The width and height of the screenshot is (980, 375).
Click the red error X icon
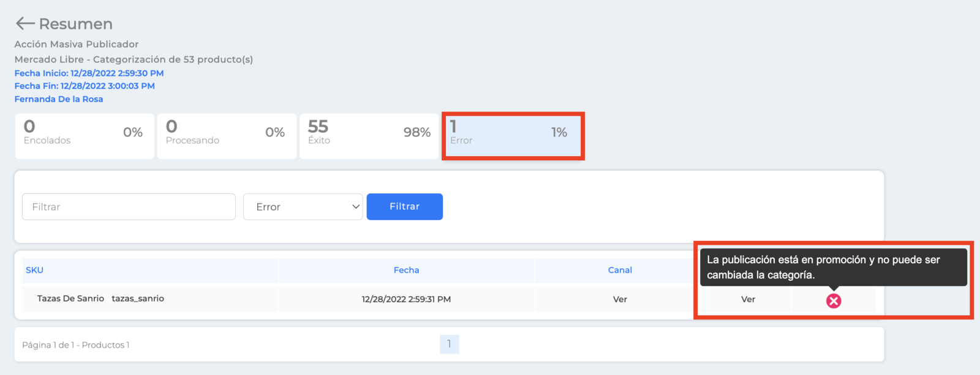point(834,300)
